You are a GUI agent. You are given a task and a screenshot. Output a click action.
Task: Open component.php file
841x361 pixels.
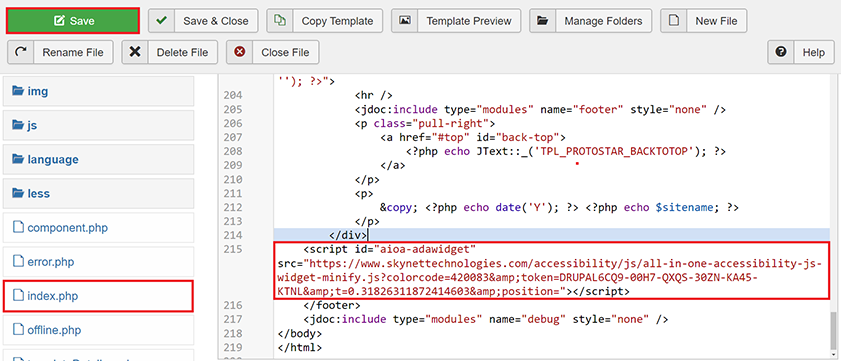point(98,227)
